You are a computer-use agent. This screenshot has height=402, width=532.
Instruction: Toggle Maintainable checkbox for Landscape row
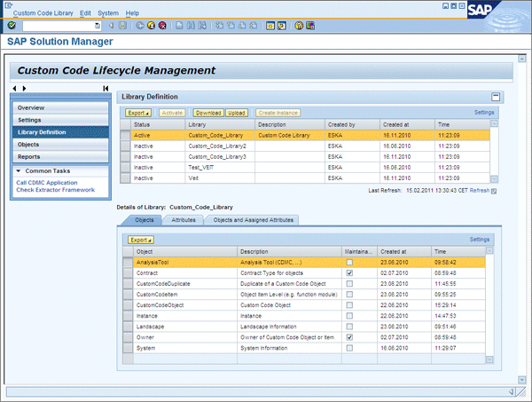click(349, 327)
